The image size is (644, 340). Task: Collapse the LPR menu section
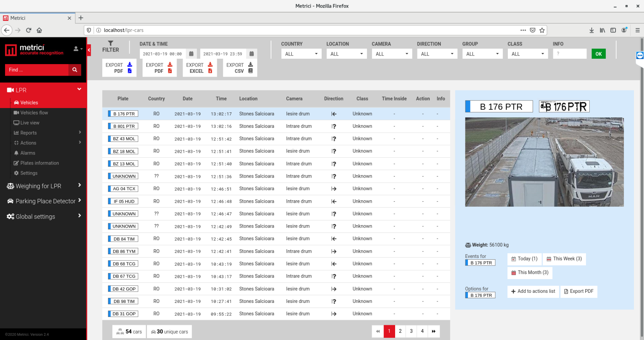click(x=79, y=89)
